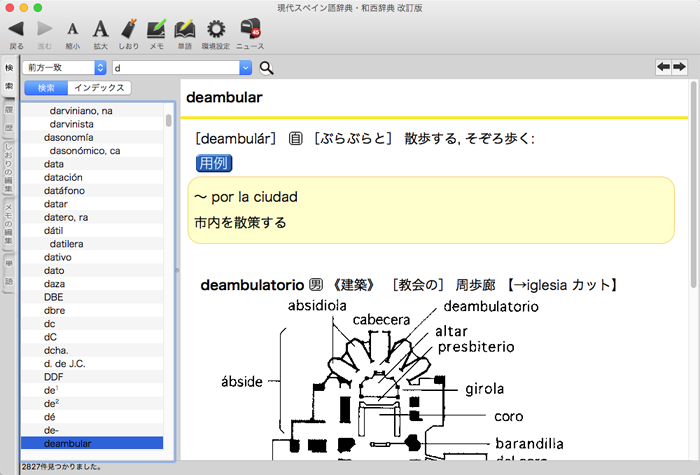
Task: Click the 戻る back arrow icon
Action: tap(16, 30)
